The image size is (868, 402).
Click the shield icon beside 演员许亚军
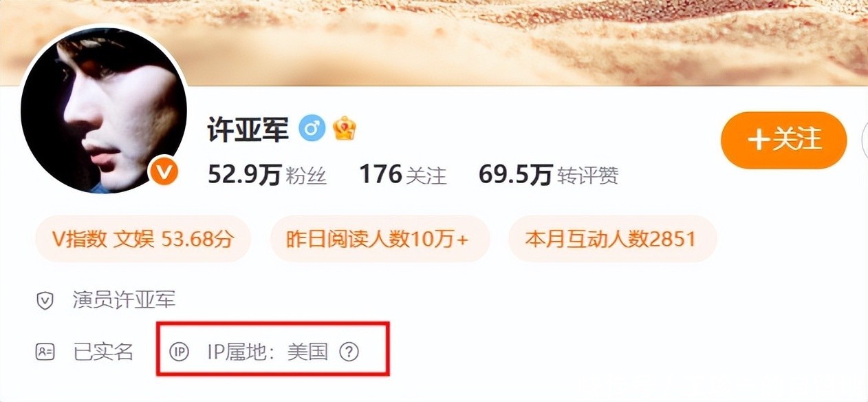tap(45, 301)
